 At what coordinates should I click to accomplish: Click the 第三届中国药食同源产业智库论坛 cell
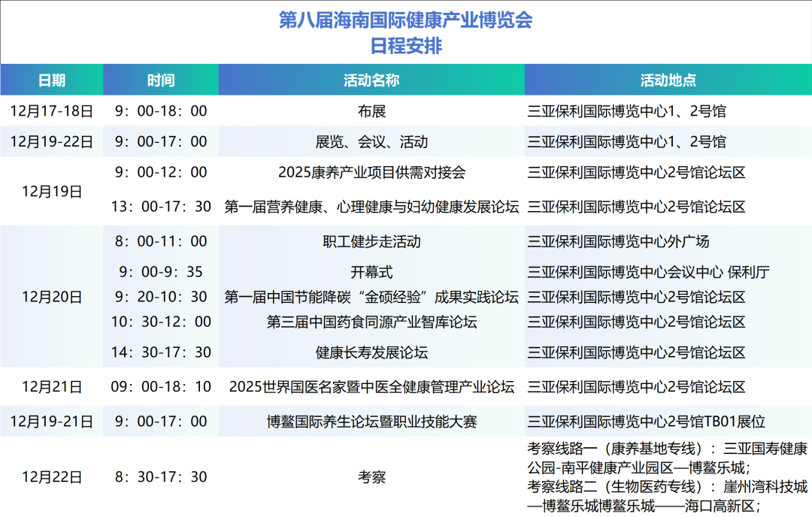click(371, 322)
